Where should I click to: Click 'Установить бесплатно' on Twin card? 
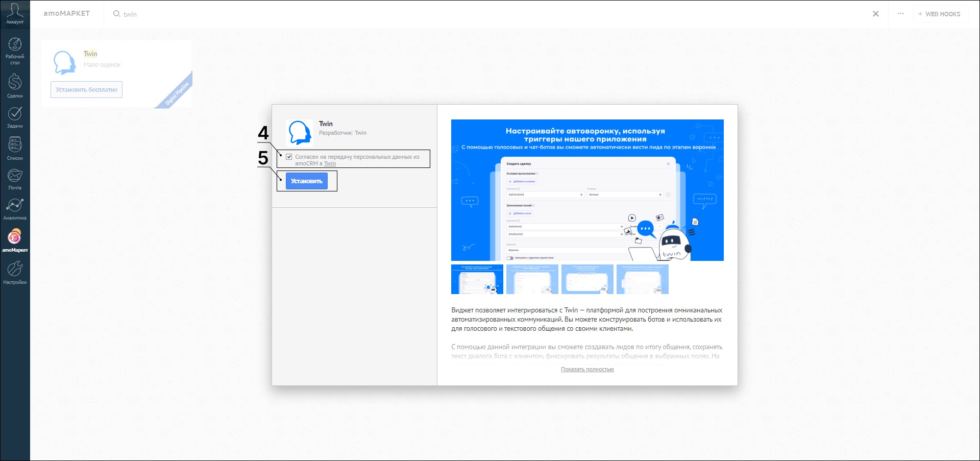pos(86,89)
